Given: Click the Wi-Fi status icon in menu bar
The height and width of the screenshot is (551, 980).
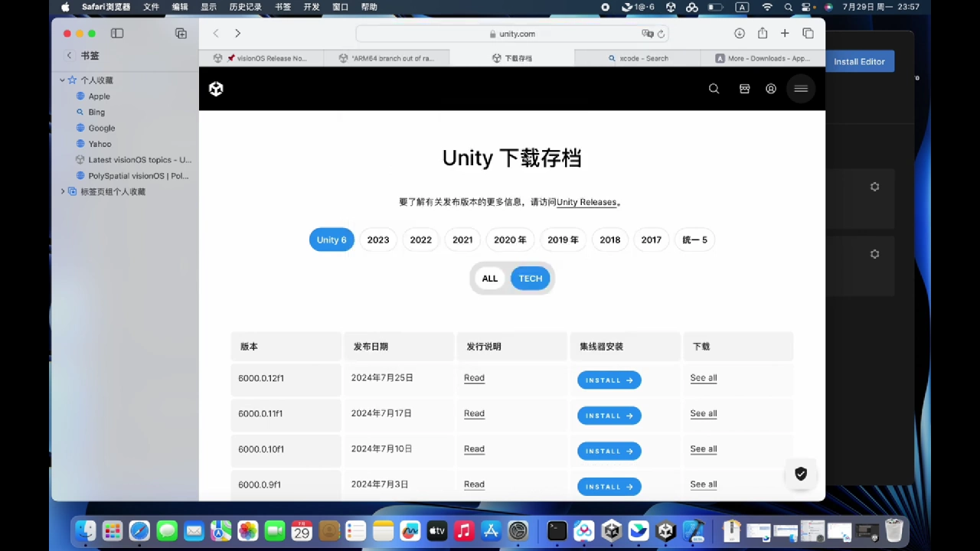Looking at the screenshot, I should [x=767, y=7].
